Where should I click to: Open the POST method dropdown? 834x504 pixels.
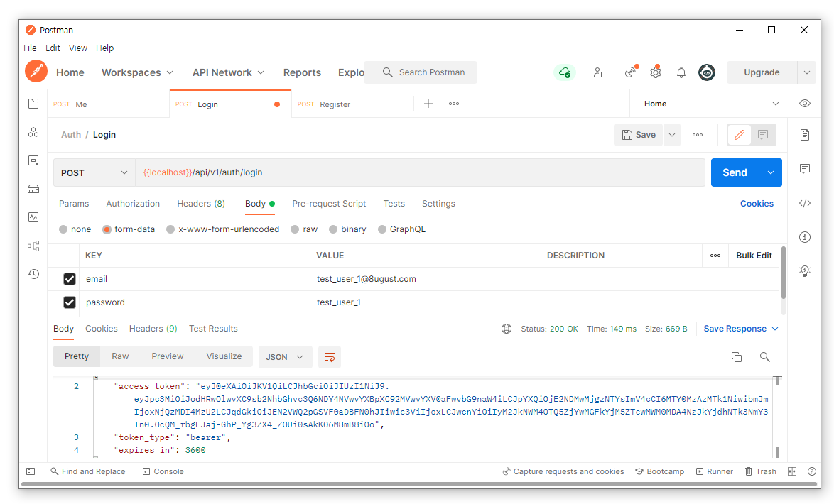[94, 172]
